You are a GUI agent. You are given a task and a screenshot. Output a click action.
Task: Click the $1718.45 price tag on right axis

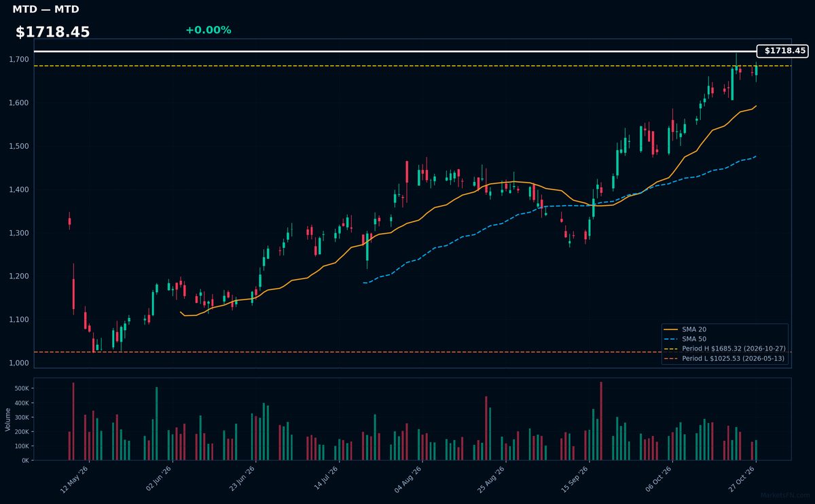[x=782, y=51]
